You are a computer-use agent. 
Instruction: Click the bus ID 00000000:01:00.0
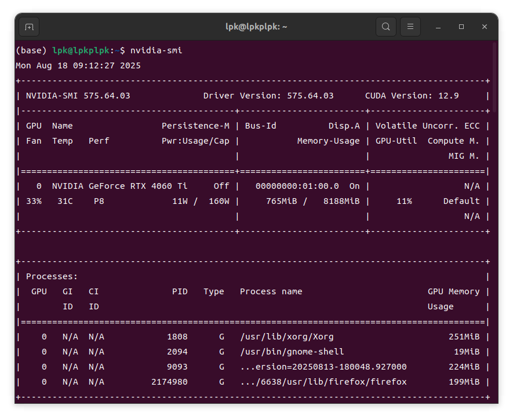coord(297,186)
